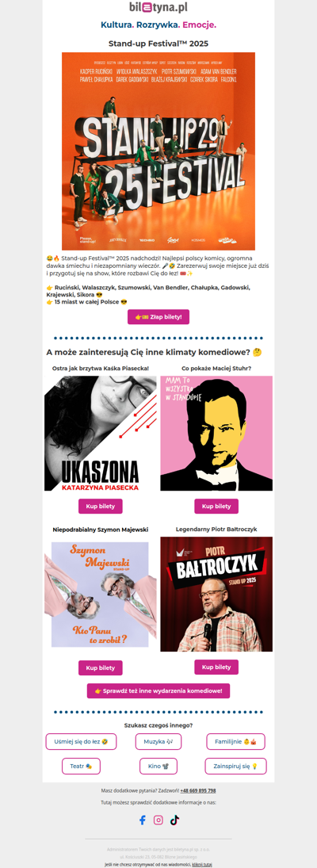Viewport: 317px width, 868px height.
Task: Click the Facebook icon in footer
Action: tap(142, 820)
